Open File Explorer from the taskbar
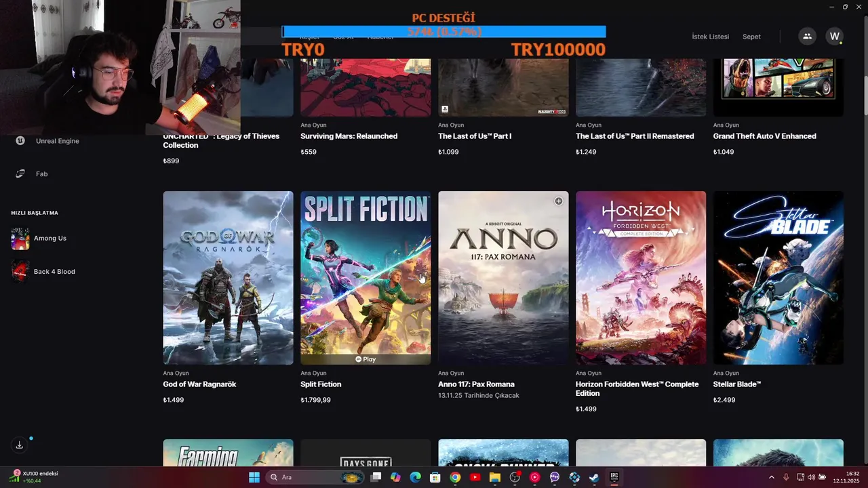868x488 pixels. pos(495,477)
